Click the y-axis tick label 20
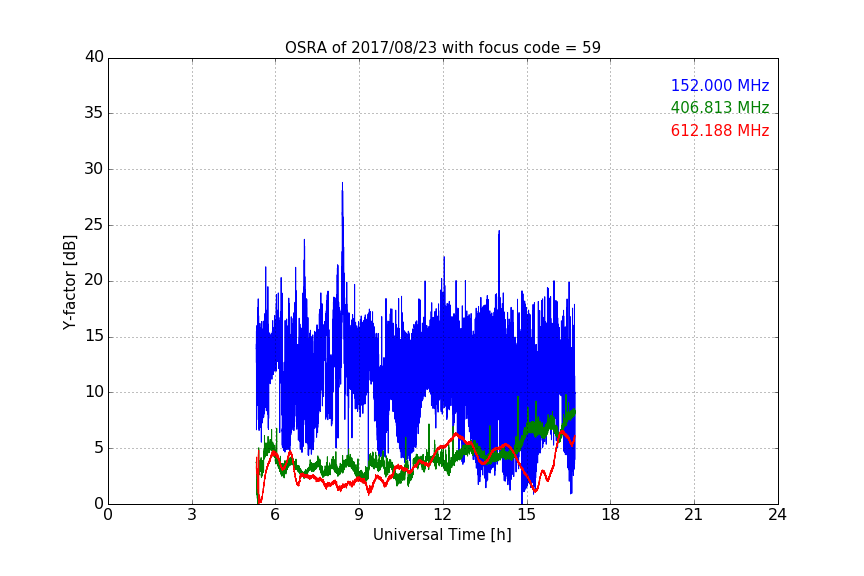Screen dimensions: 864x576 (x=94, y=281)
